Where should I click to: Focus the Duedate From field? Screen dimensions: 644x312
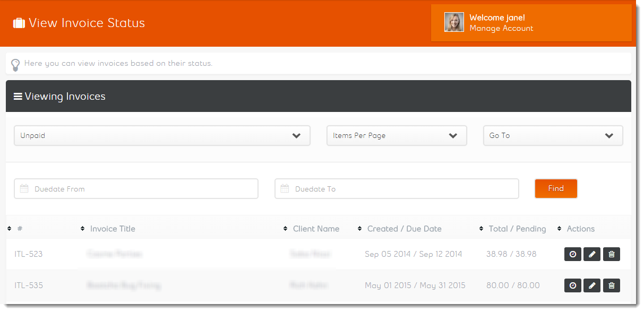tap(136, 189)
